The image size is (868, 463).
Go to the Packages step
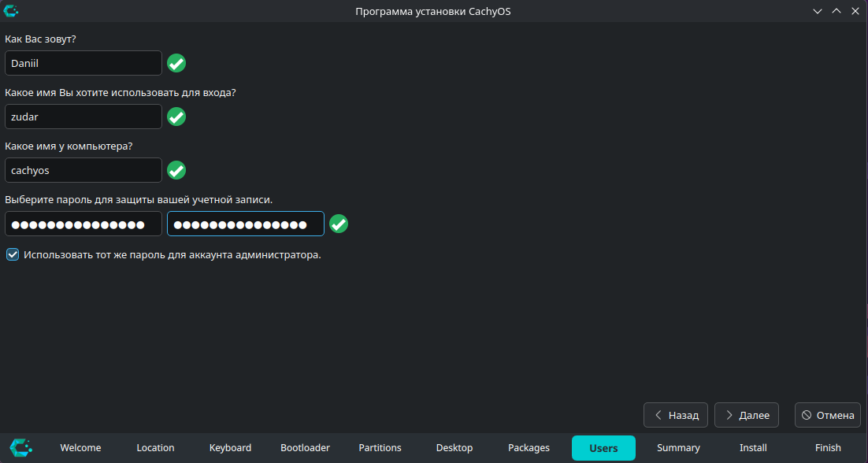click(x=529, y=447)
